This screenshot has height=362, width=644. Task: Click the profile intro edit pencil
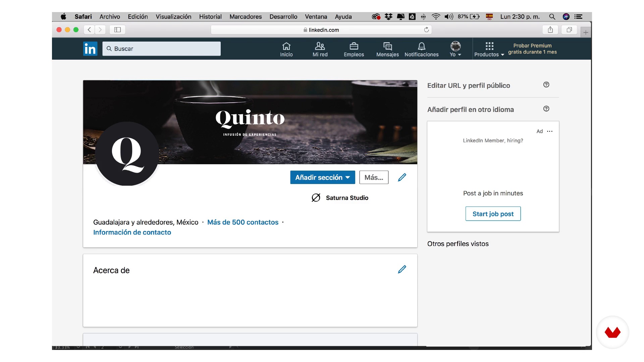coord(402,177)
